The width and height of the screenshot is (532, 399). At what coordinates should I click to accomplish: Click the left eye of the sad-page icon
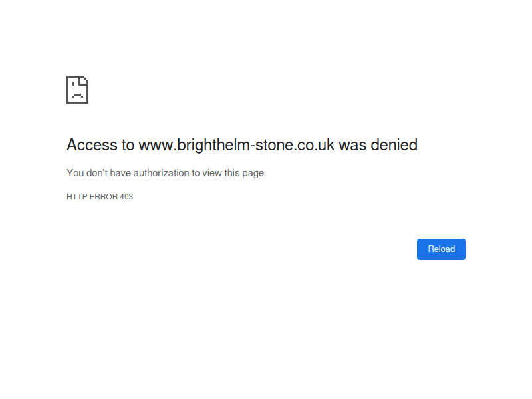click(73, 84)
